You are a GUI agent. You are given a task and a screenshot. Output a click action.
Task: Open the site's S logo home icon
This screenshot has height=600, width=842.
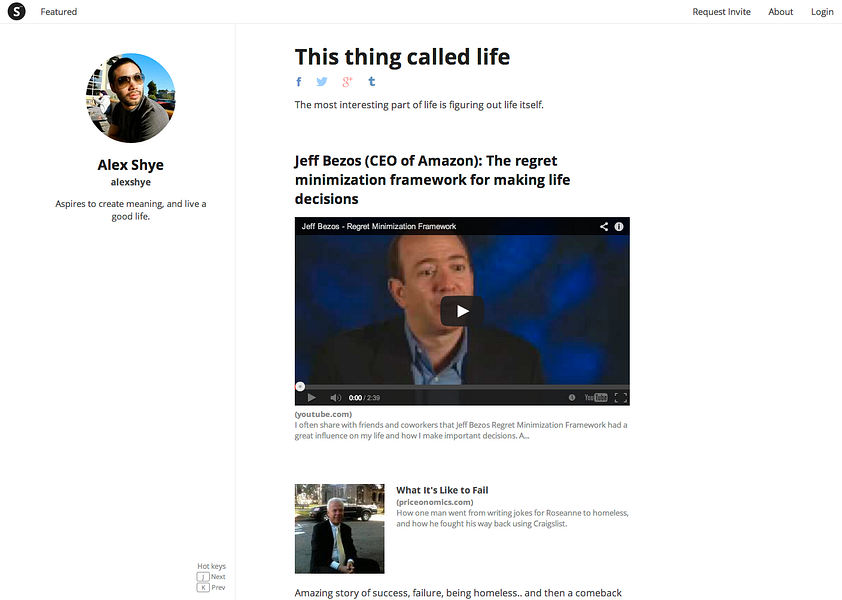(17, 11)
